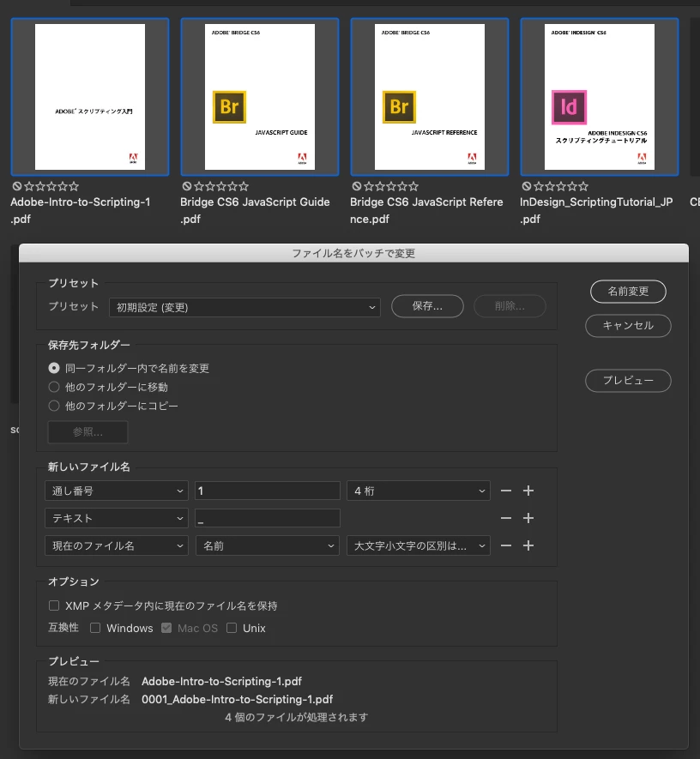The height and width of the screenshot is (759, 700).
Task: Select Bridge CS6 JavaScript Guide thumbnail
Action: (260, 97)
